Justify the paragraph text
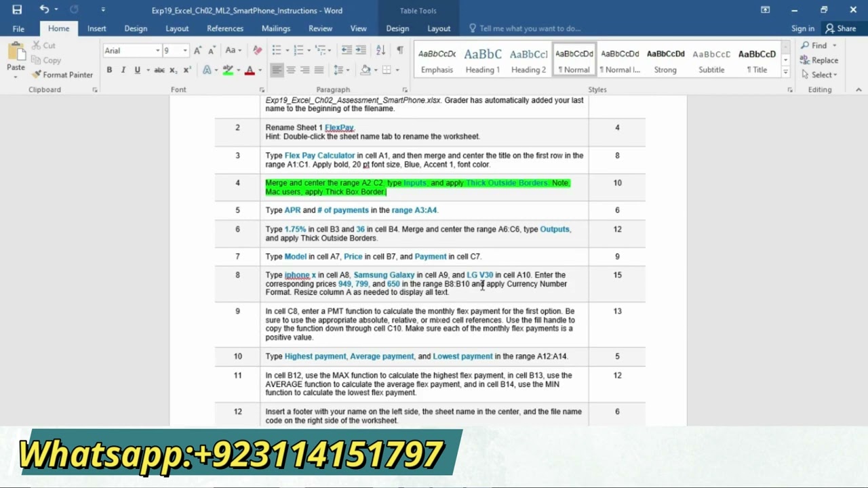Image resolution: width=868 pixels, height=488 pixels. click(319, 70)
